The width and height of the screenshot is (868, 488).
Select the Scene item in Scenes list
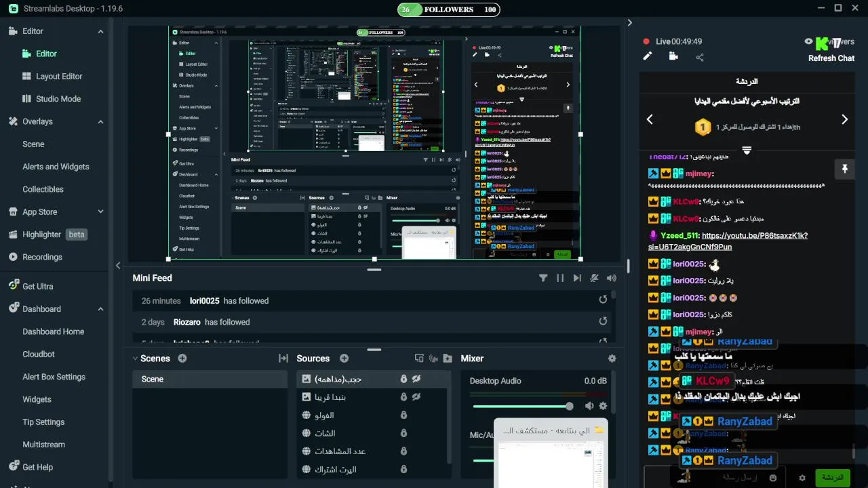click(x=211, y=379)
